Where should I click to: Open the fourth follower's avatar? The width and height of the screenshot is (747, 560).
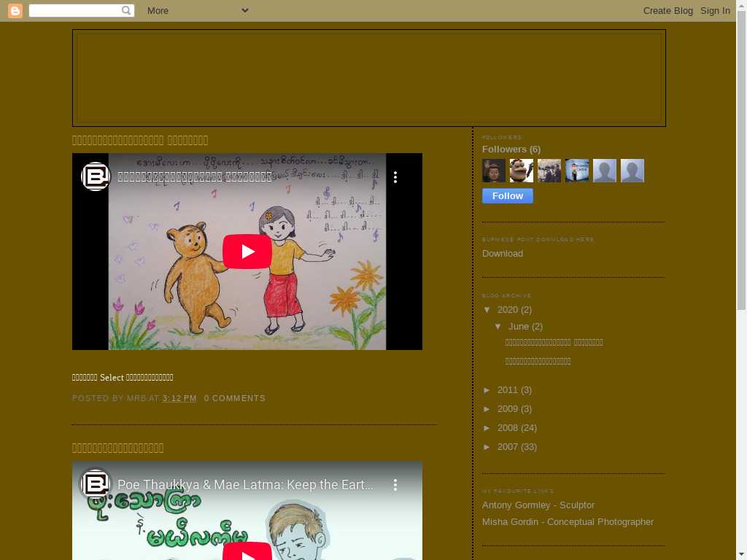(x=576, y=171)
